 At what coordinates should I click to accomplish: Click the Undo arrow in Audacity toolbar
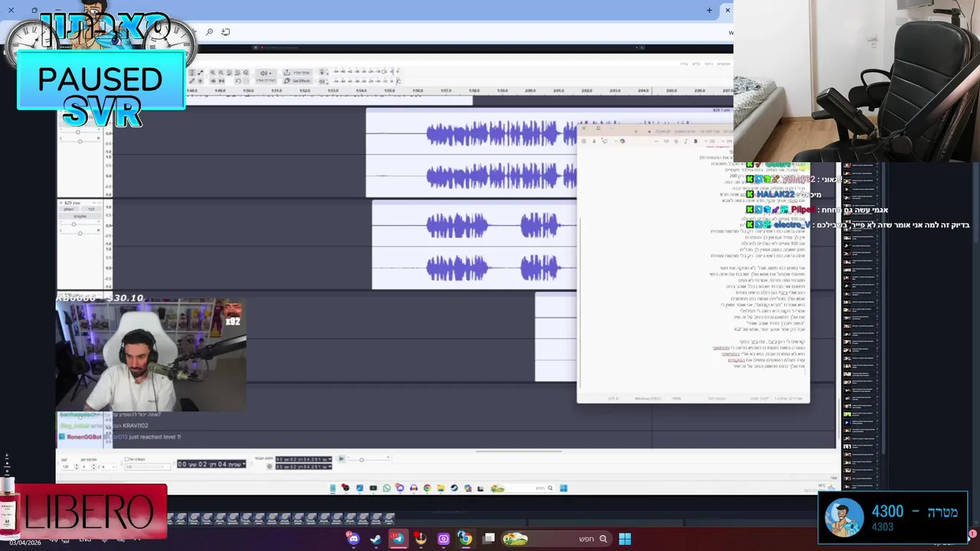click(238, 81)
